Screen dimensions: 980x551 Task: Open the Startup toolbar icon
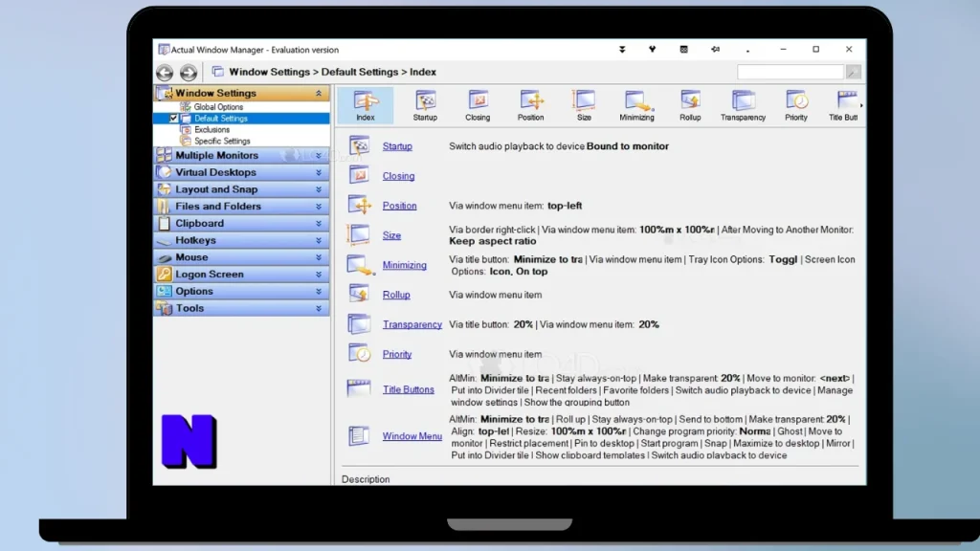click(x=425, y=105)
